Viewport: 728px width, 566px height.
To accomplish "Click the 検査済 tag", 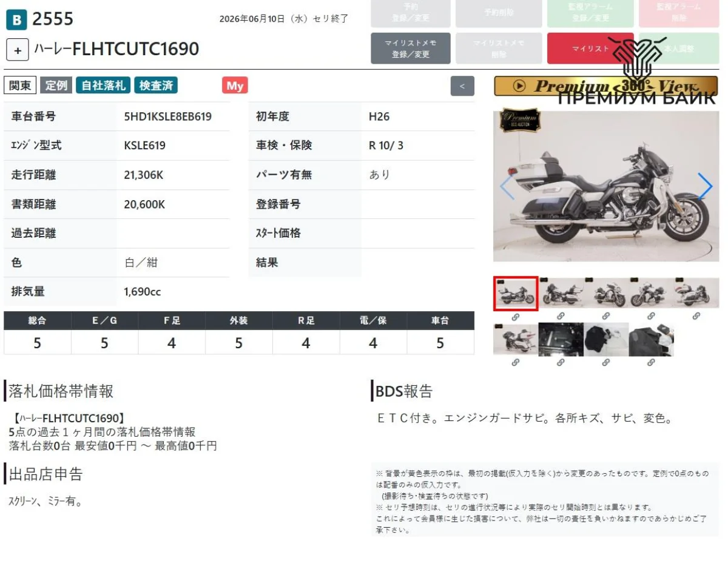I will 156,86.
